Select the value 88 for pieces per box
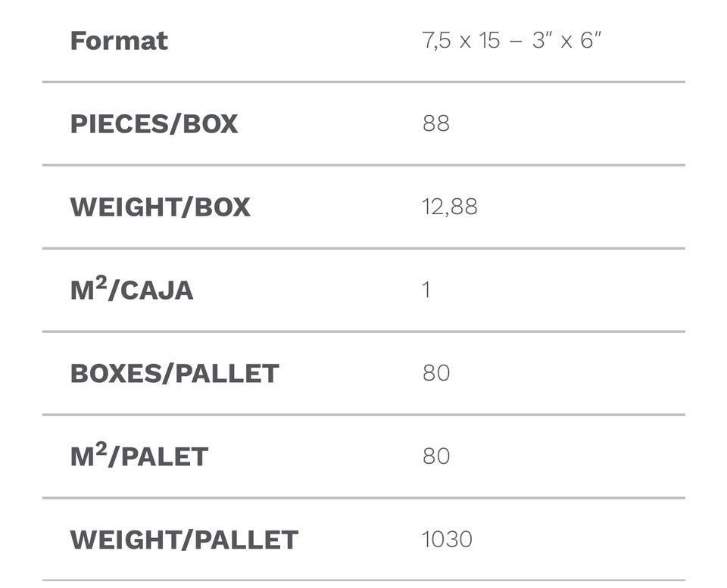727x588 pixels. (x=436, y=123)
